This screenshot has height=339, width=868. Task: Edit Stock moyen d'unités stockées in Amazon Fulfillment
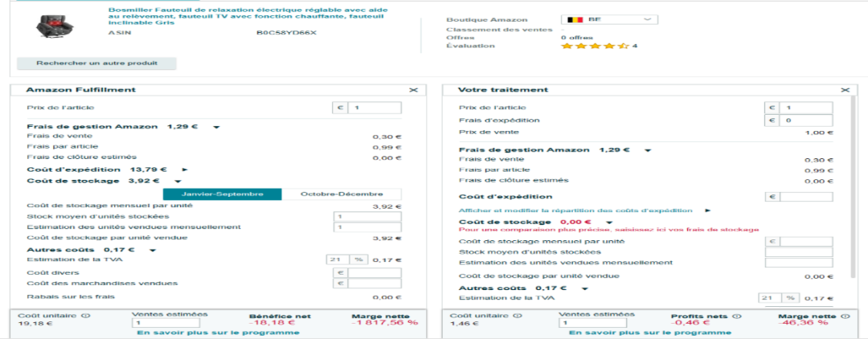(367, 217)
